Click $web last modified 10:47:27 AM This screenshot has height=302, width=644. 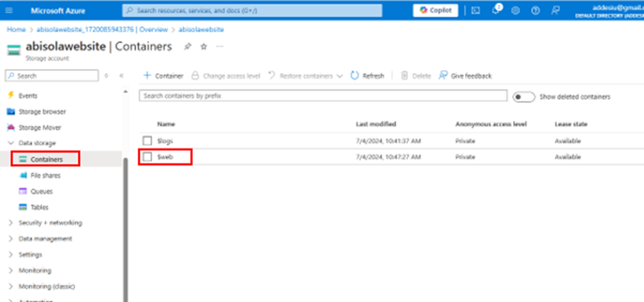click(x=388, y=157)
